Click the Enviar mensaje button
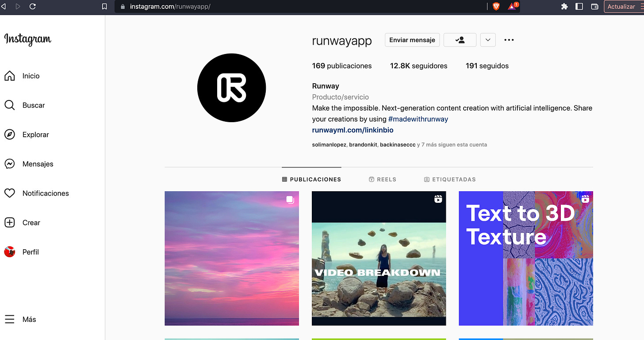This screenshot has height=340, width=644. coord(412,40)
